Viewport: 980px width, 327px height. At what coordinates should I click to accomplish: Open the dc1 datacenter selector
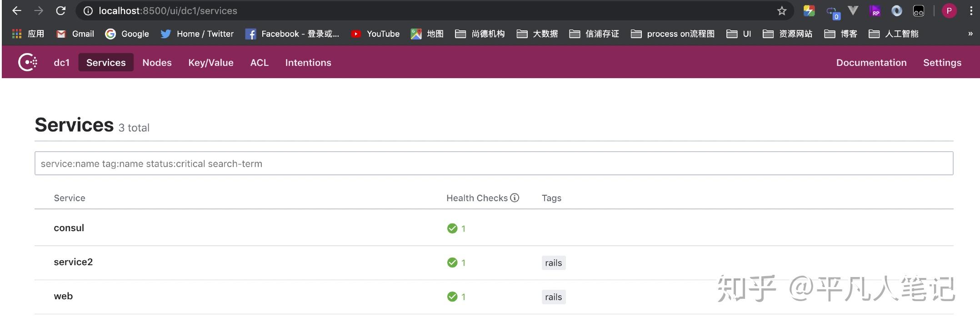(61, 63)
